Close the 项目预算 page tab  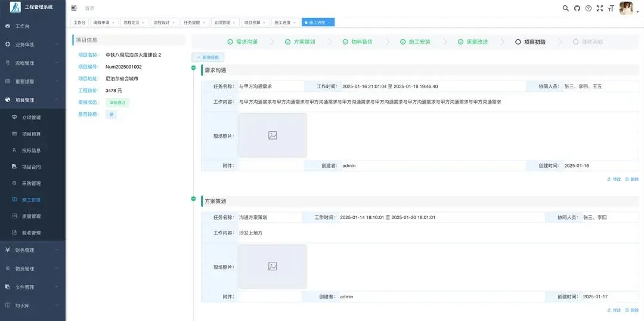[x=264, y=23]
